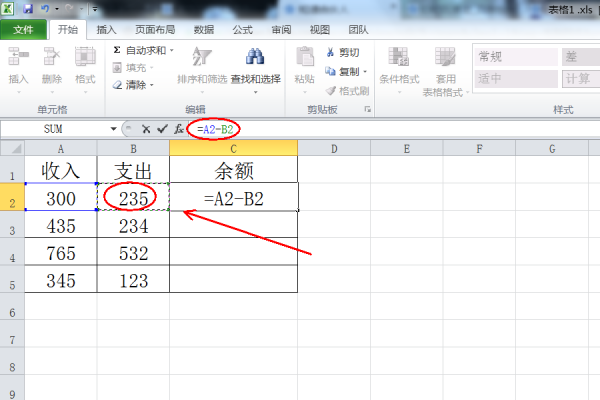
Task: Expand the 复制 dropdown arrow
Action: 365,72
